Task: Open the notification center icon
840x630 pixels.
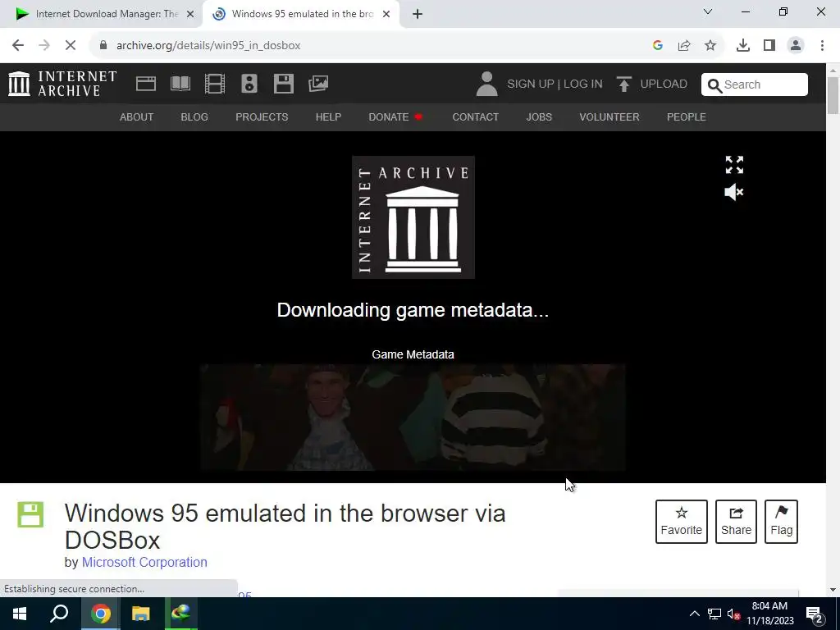Action: pos(815,614)
